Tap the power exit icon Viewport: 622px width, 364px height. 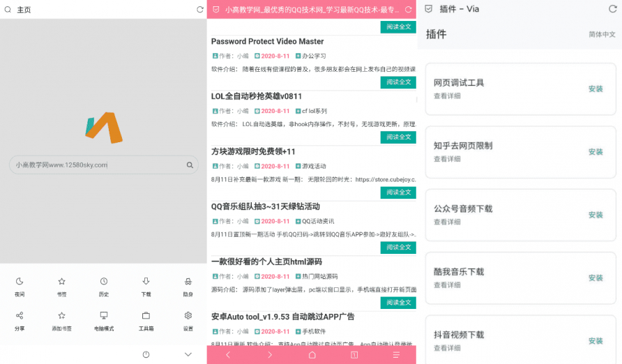point(146,354)
